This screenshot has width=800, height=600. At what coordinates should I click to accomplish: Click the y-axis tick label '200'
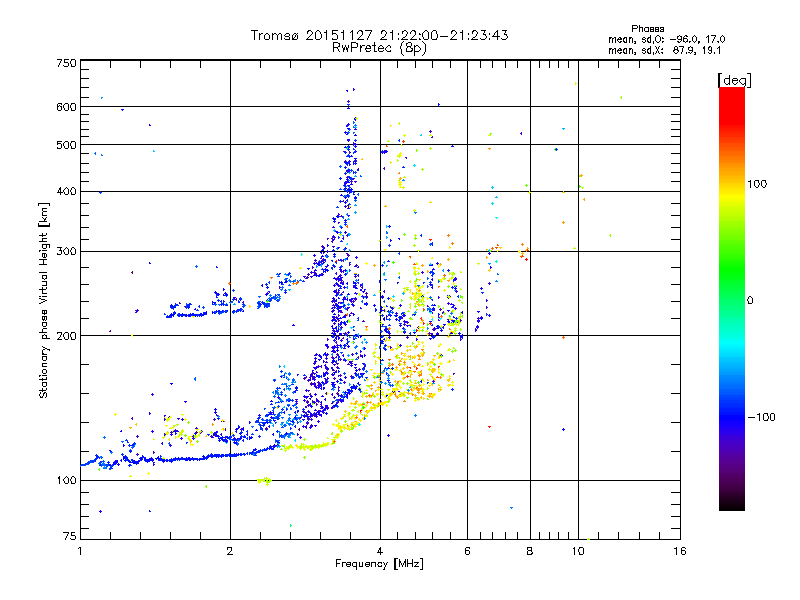[x=67, y=336]
